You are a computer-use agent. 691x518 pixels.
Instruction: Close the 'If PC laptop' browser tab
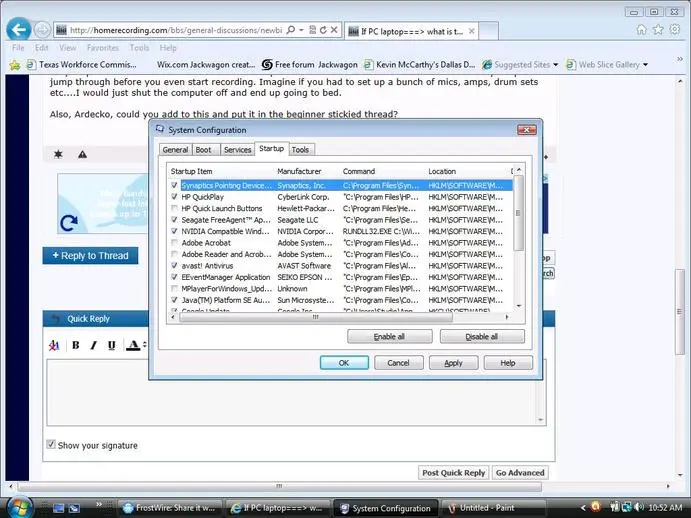point(472,31)
